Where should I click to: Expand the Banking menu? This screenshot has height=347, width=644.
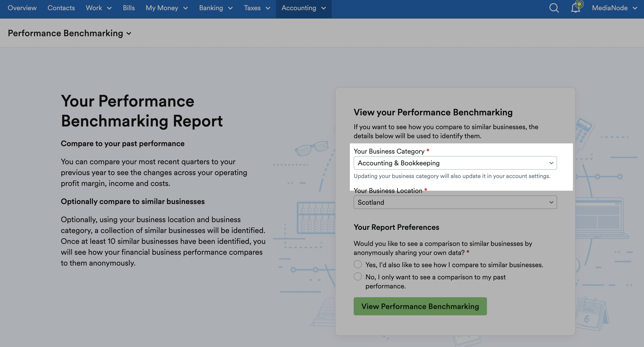(216, 8)
